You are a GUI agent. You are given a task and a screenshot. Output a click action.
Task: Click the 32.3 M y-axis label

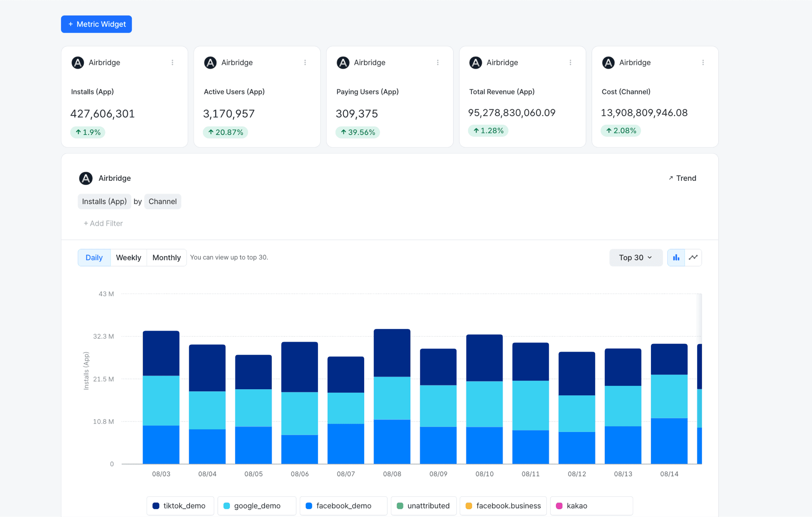tap(104, 336)
